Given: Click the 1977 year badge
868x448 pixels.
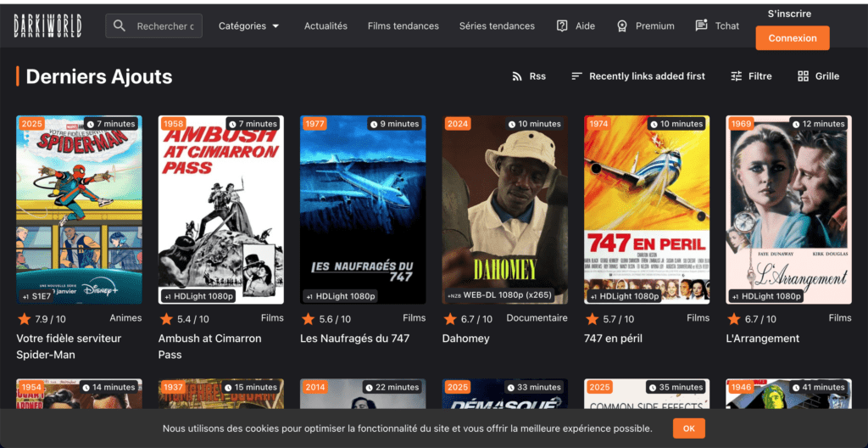Looking at the screenshot, I should pos(315,124).
